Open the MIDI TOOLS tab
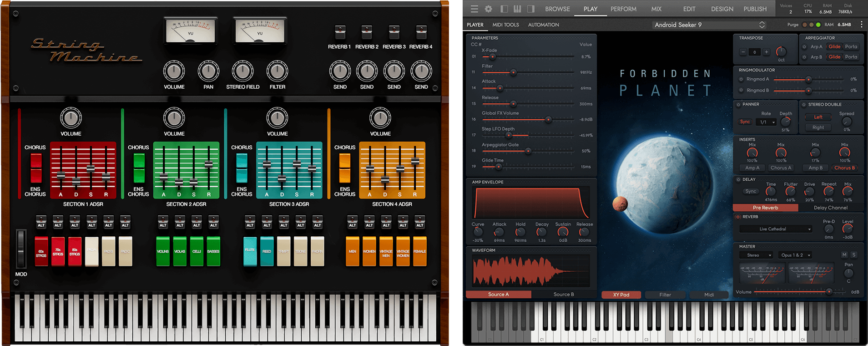This screenshot has height=346, width=868. [x=505, y=25]
